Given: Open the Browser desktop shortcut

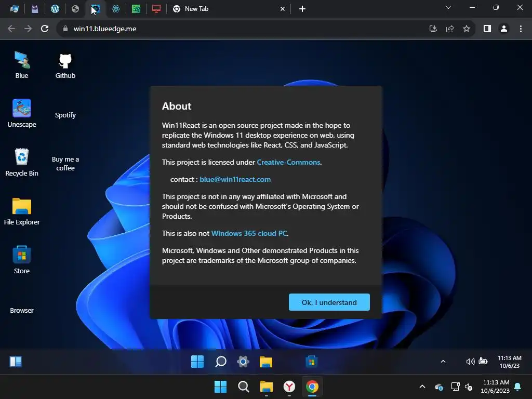Looking at the screenshot, I should [x=22, y=310].
